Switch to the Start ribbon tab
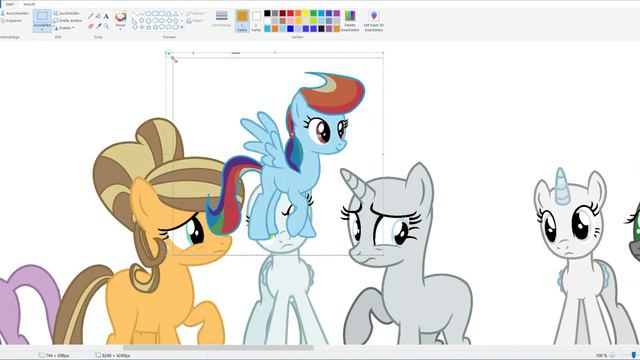The width and height of the screenshot is (640, 360). pyautogui.click(x=9, y=4)
